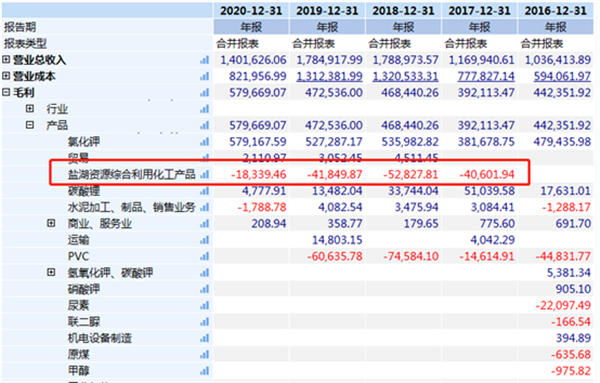The height and width of the screenshot is (383, 600).
Task: Open chart icon for 营业成本 row
Action: click(205, 77)
